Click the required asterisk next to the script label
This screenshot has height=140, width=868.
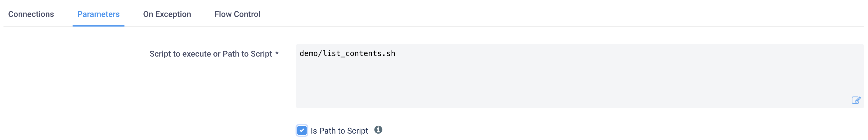(277, 53)
